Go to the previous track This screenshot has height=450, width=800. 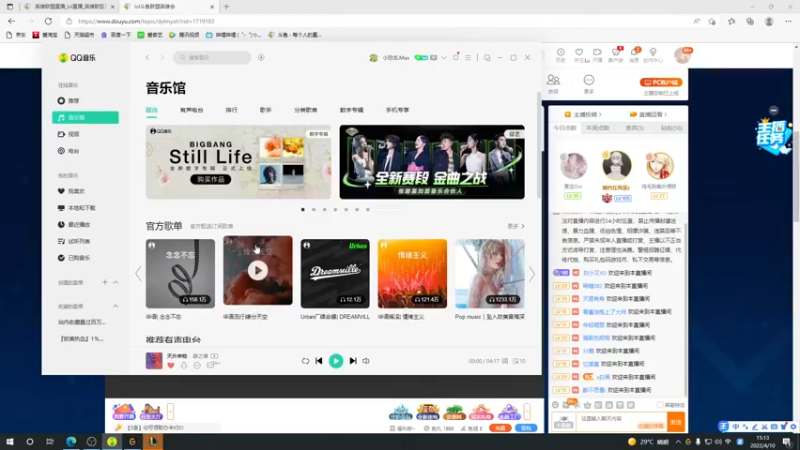coord(319,361)
